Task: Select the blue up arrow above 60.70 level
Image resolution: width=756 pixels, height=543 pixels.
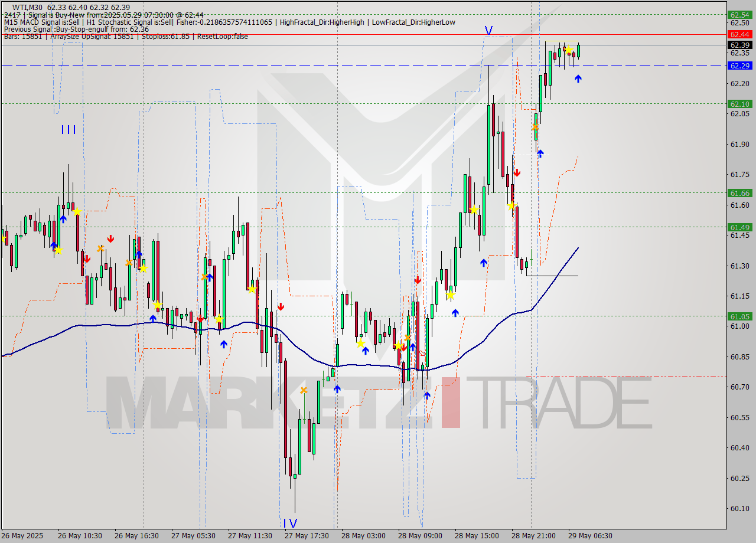Action: (337, 390)
